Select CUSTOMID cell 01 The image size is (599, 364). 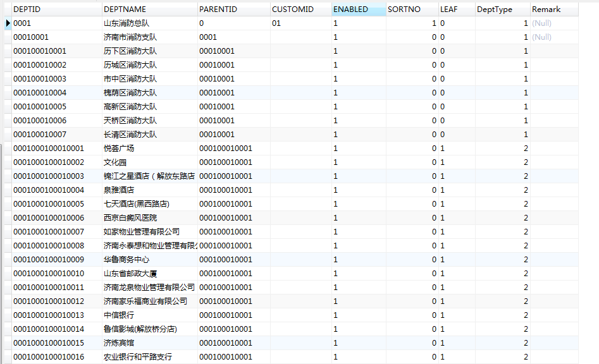coord(300,23)
